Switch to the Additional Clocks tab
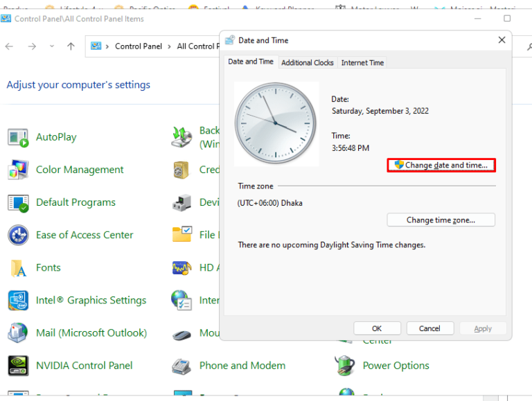532x401 pixels. coord(307,62)
